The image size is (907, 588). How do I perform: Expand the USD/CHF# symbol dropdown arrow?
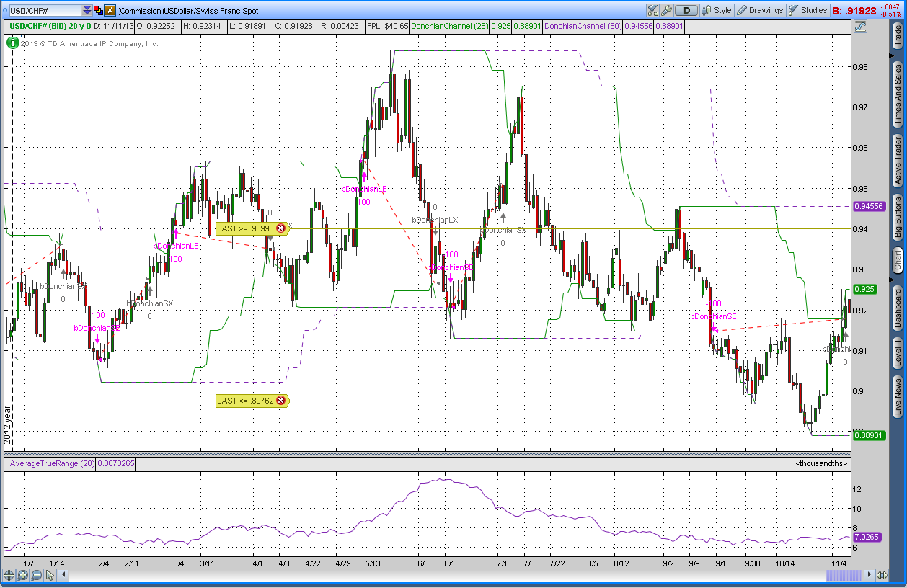pos(87,11)
